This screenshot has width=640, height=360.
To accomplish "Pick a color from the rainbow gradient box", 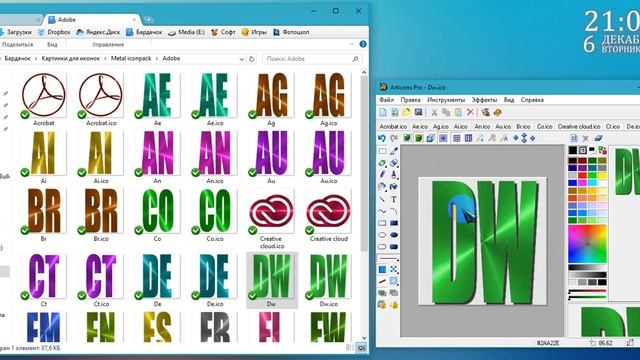I will click(x=588, y=244).
